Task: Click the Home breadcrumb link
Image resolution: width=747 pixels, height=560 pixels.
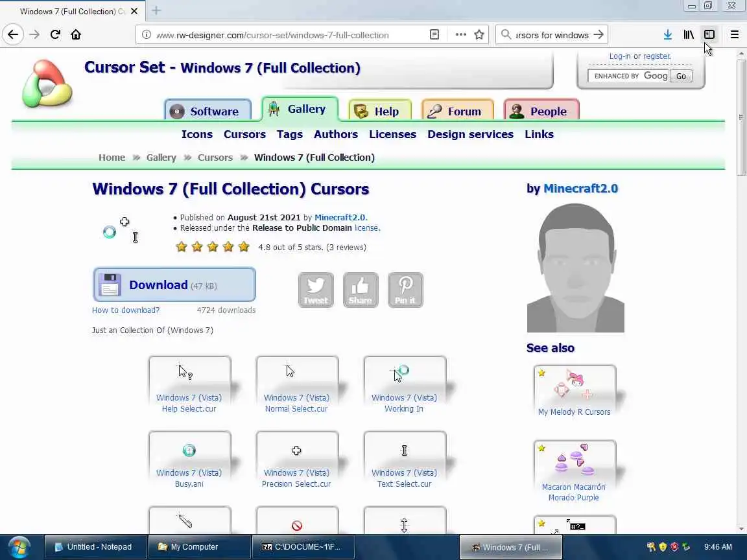Action: [x=112, y=157]
